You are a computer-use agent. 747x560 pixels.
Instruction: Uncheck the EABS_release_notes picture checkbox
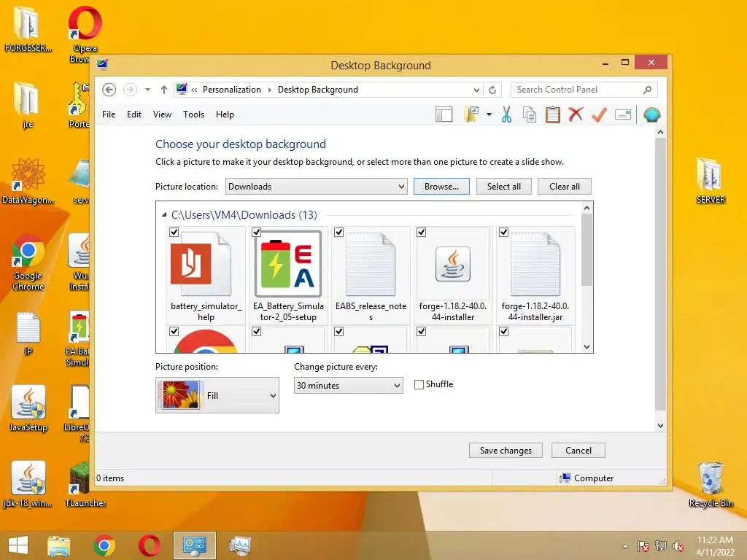coord(338,233)
